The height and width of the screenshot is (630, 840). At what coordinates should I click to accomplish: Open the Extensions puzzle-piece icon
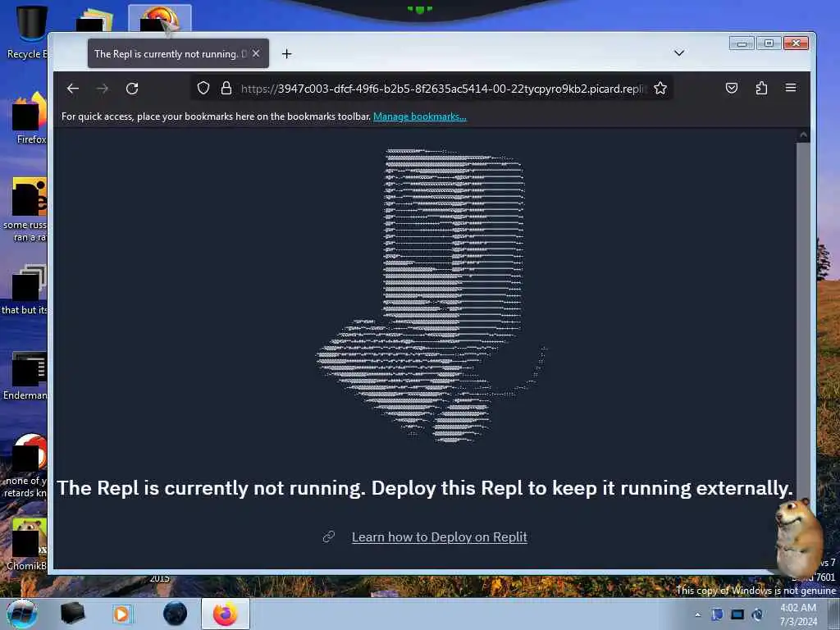point(761,88)
